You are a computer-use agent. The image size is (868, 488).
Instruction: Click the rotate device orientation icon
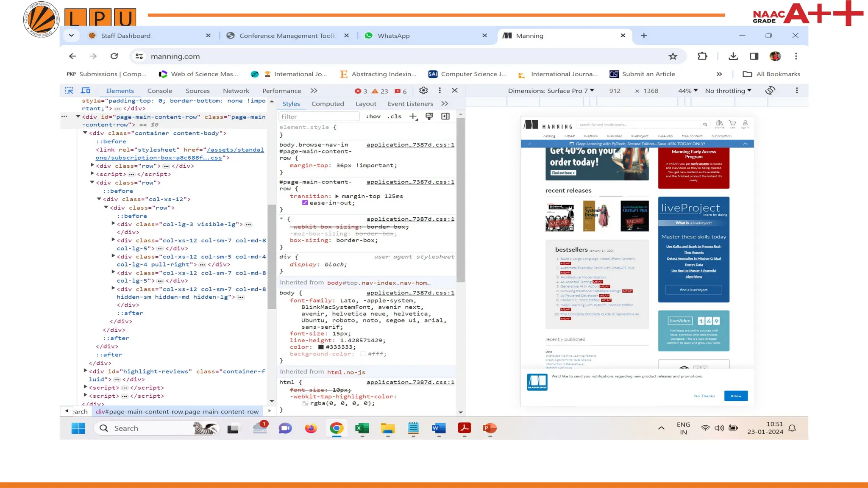point(770,91)
